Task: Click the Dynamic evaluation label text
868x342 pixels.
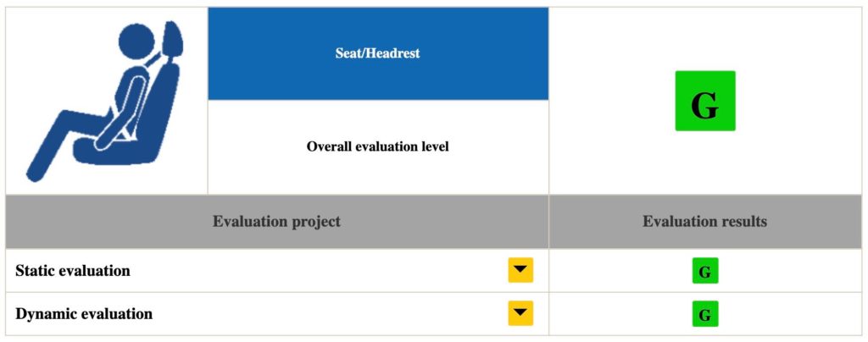Action: coord(84,314)
